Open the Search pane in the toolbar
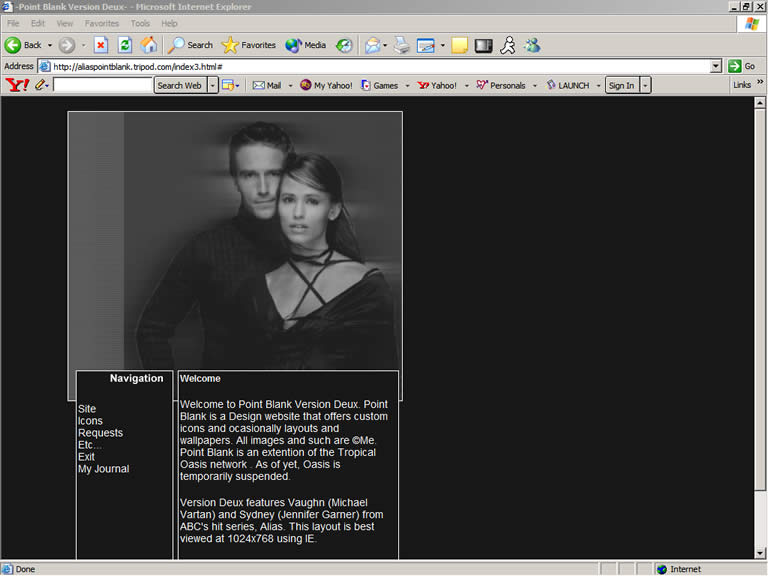 click(x=190, y=45)
